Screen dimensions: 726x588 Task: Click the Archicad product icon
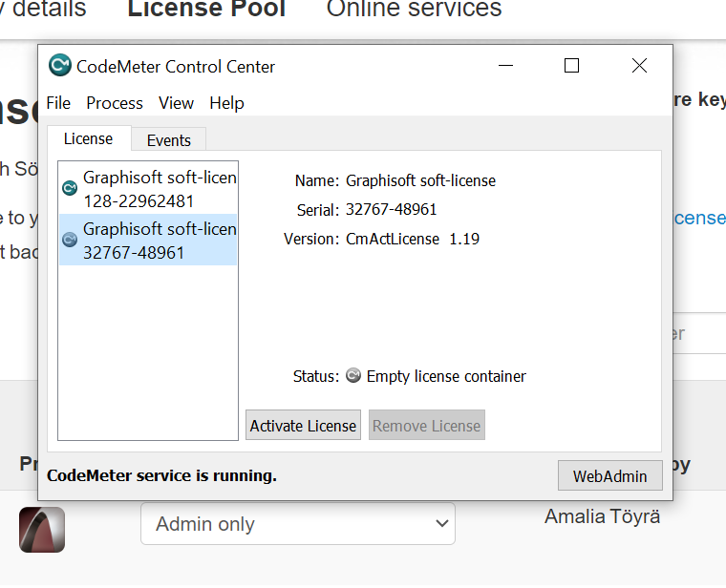coord(42,529)
